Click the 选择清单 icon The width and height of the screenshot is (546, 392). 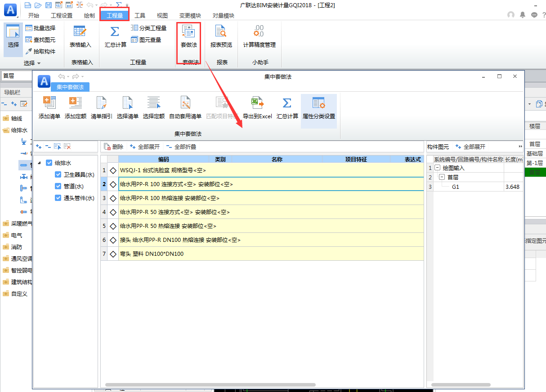[x=128, y=102]
